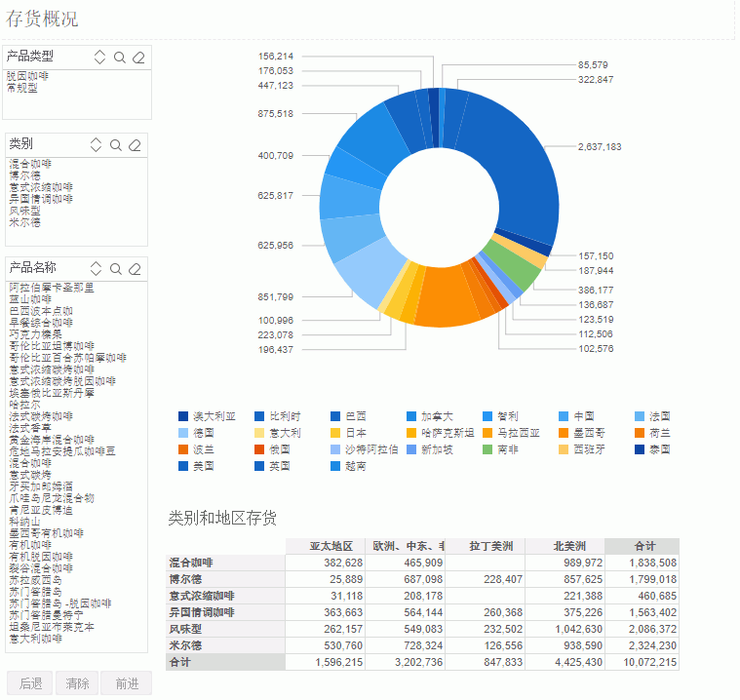Click the 南非 green legend swatch
Viewport: 740px width, 700px height.
[487, 449]
